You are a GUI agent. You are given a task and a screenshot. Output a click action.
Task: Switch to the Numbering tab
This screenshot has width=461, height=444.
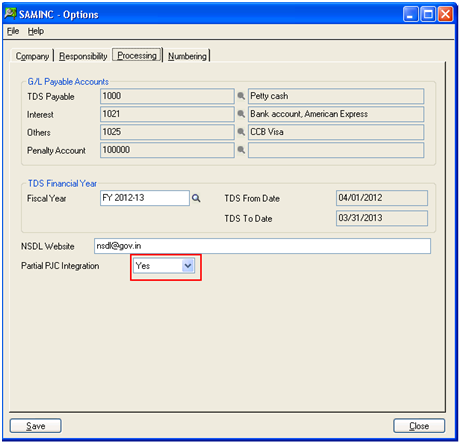point(187,56)
